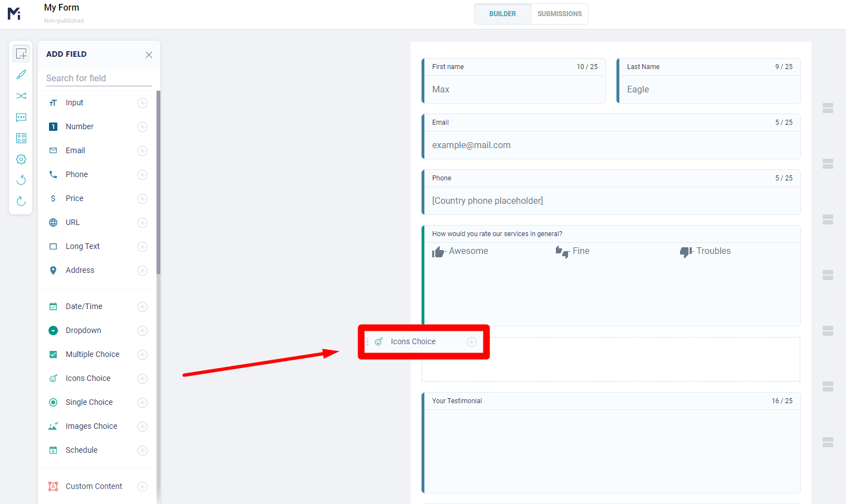Viewport: 846px width, 504px height.
Task: Click the app logo in top-left
Action: [x=14, y=13]
